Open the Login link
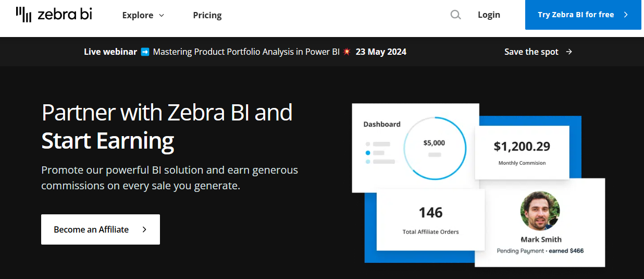Image resolution: width=644 pixels, height=279 pixels. 489,15
